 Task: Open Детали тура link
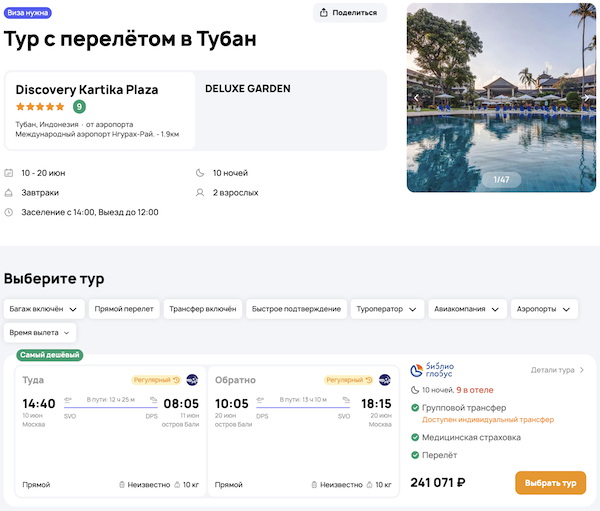pyautogui.click(x=558, y=370)
